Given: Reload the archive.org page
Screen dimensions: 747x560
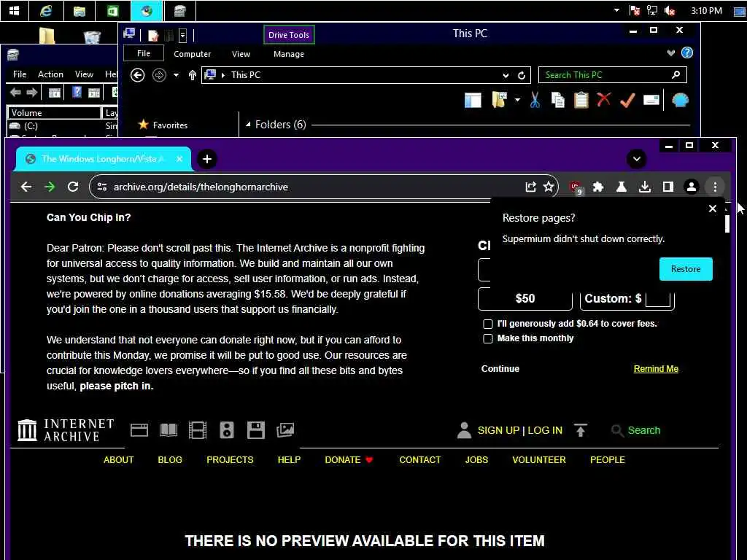Looking at the screenshot, I should 73,187.
